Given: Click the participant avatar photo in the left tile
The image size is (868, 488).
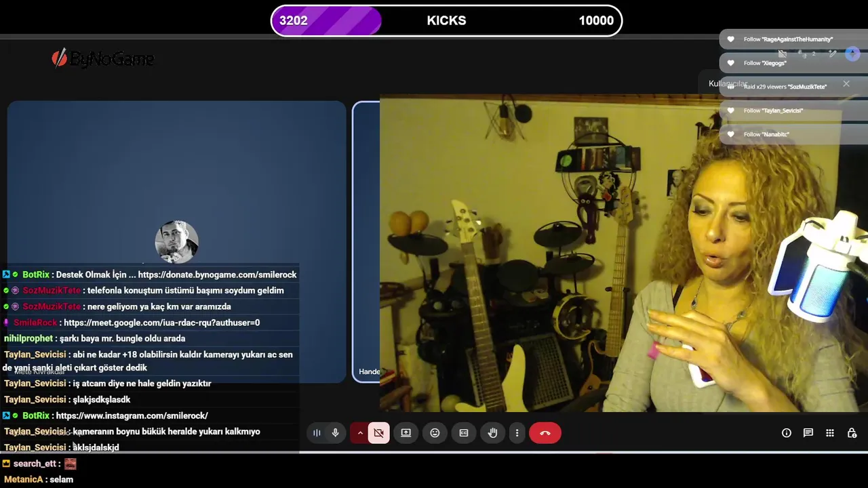Looking at the screenshot, I should [x=176, y=242].
